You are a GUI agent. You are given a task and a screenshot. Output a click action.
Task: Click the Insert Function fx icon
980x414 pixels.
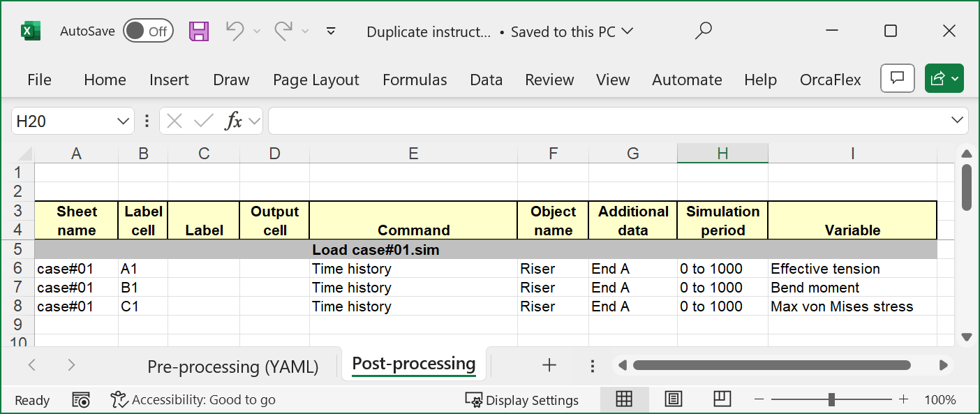(233, 121)
